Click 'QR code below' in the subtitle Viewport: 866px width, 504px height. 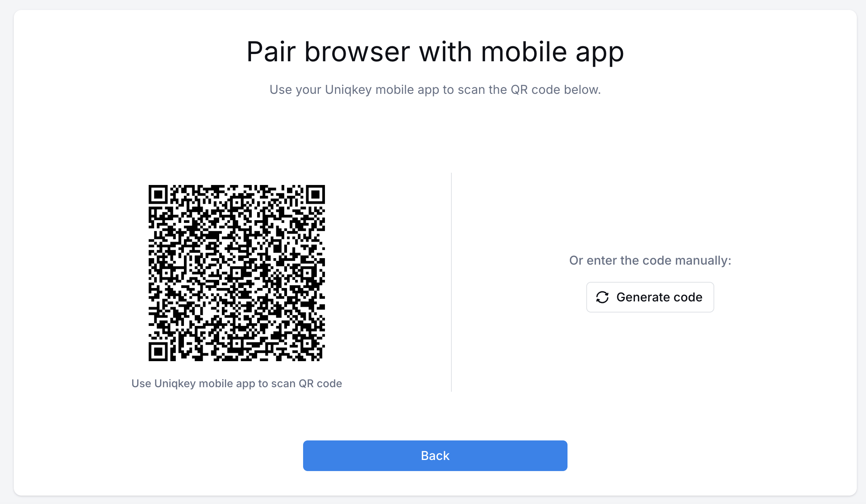pyautogui.click(x=554, y=90)
